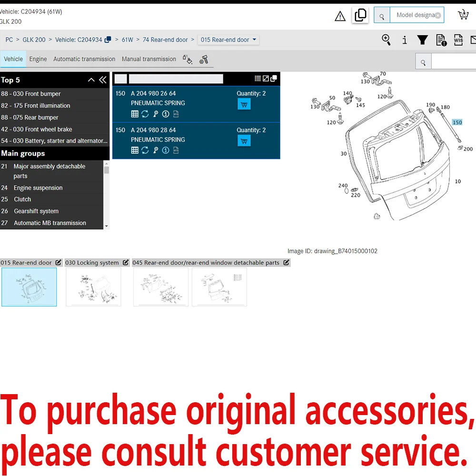Click the Main groups list scrollbar down arrow
This screenshot has width=476, height=476.
[106, 226]
